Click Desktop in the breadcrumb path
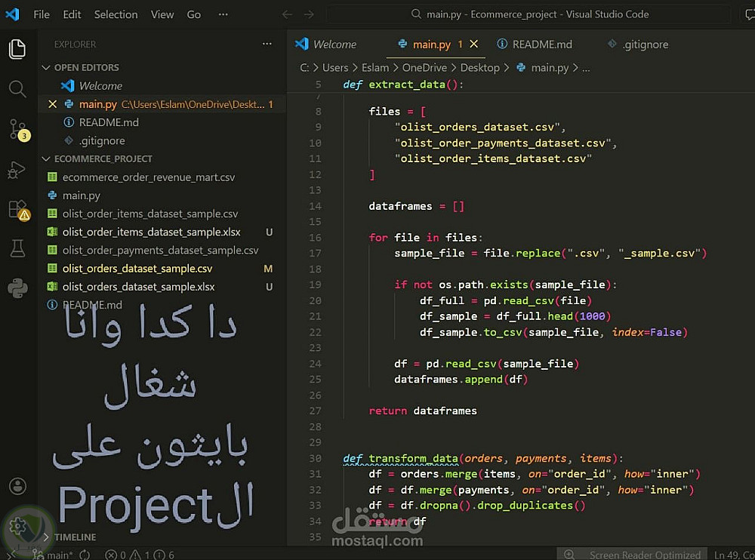This screenshot has width=755, height=560. 479,68
